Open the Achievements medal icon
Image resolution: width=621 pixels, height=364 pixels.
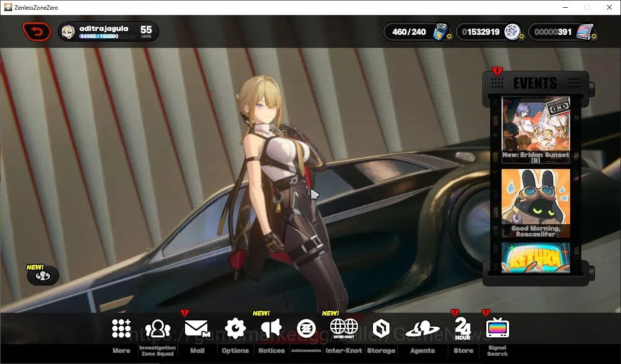306,329
